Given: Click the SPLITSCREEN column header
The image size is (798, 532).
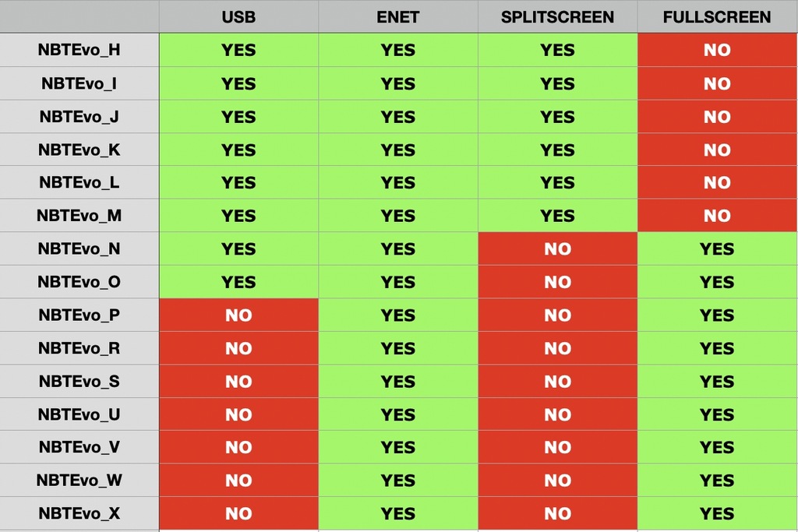Looking at the screenshot, I should [557, 17].
